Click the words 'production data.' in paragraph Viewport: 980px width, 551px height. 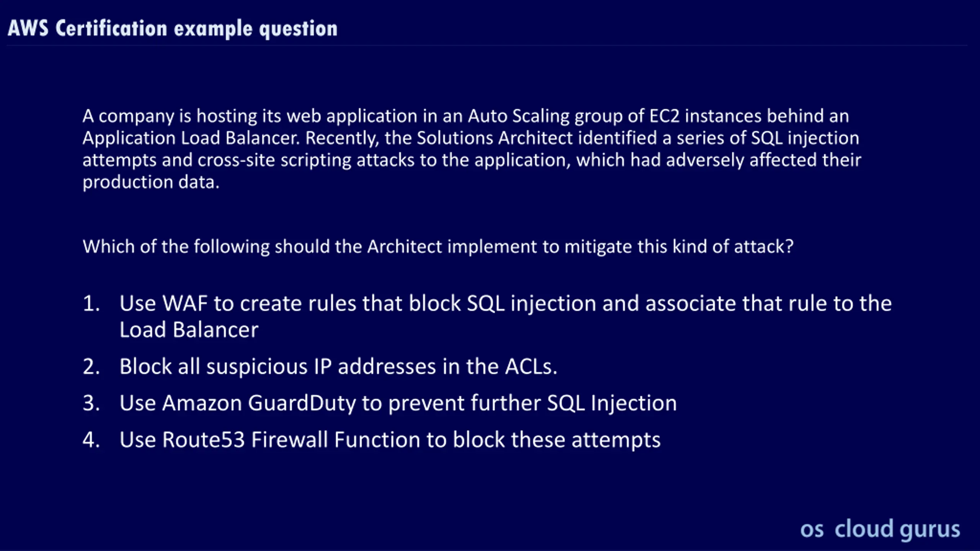click(x=151, y=183)
